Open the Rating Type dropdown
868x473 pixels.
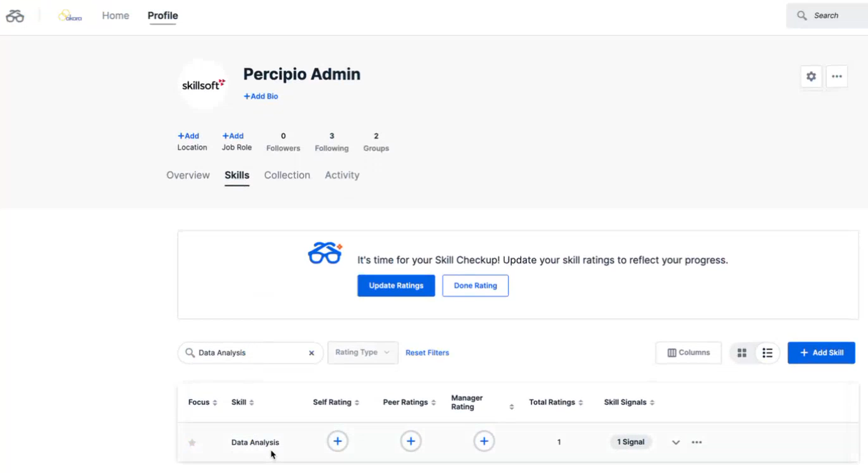tap(362, 353)
